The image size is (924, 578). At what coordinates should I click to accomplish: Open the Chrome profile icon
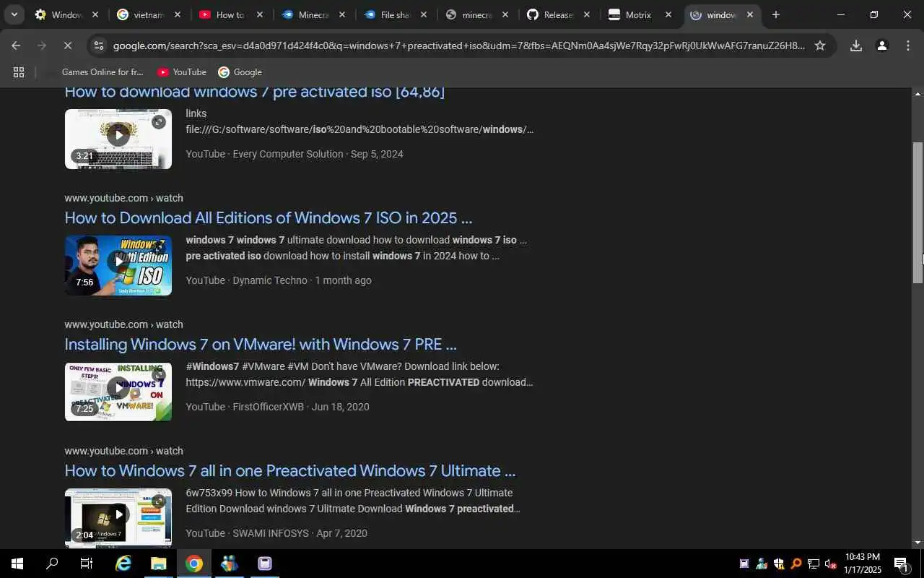(882, 46)
